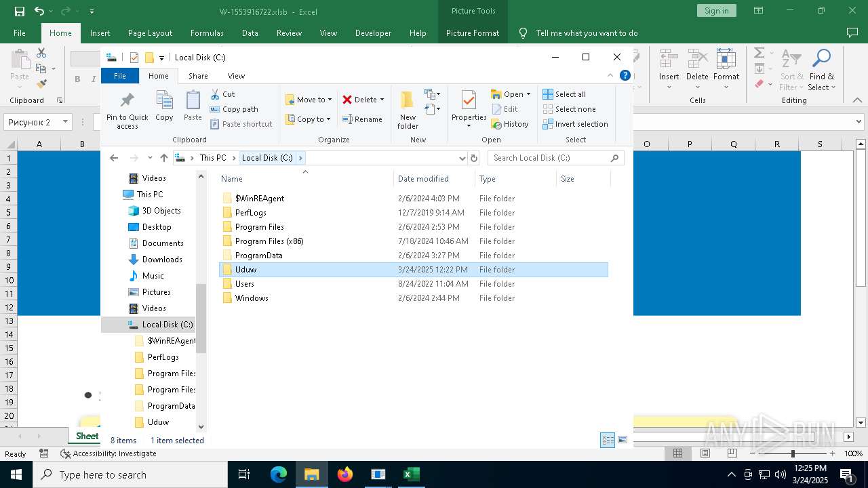Click Invert selection
Viewport: 868px width, 488px height.
575,124
